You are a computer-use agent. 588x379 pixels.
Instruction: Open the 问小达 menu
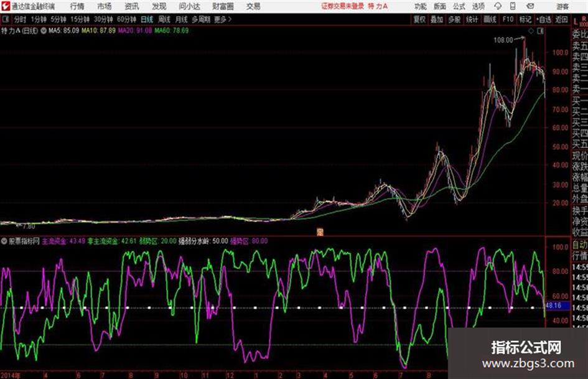(x=189, y=6)
